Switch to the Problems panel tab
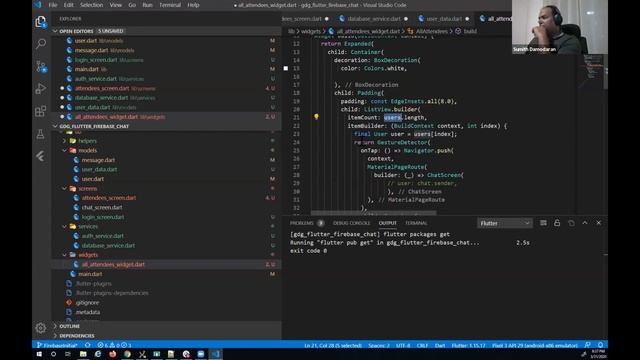This screenshot has height=360, width=640. point(301,223)
